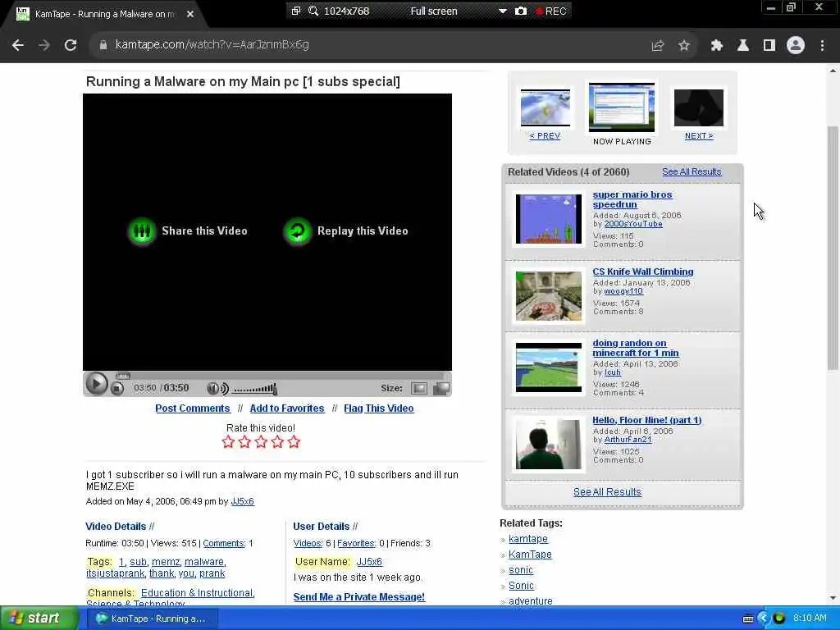Open uploader 2000sYouTube profile link
840x630 pixels.
pyautogui.click(x=633, y=224)
